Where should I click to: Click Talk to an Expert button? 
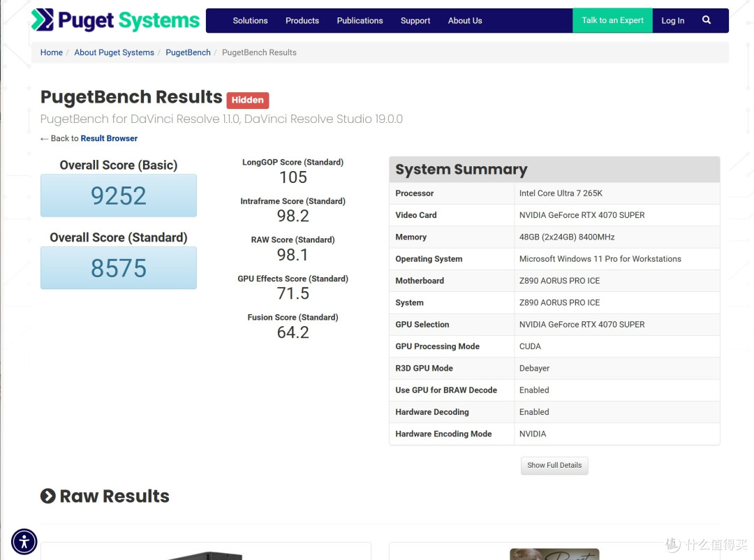612,20
